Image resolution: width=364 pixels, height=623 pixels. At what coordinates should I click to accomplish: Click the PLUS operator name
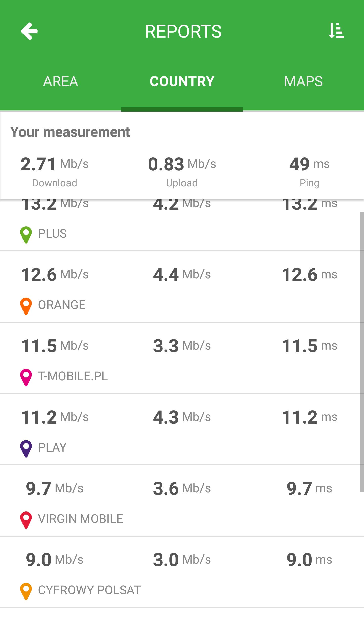[x=52, y=234]
